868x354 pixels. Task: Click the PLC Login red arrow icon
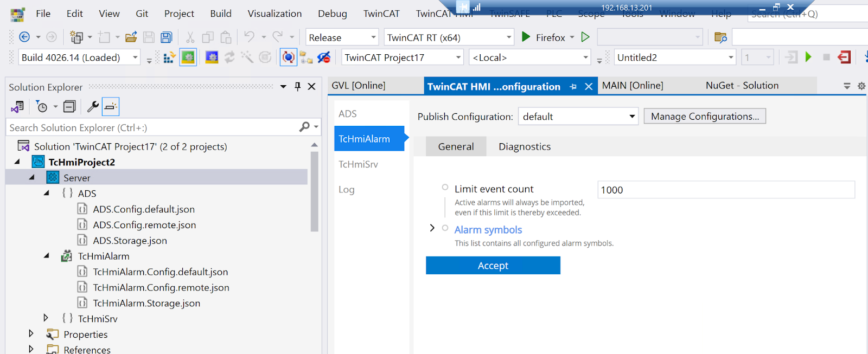click(844, 57)
